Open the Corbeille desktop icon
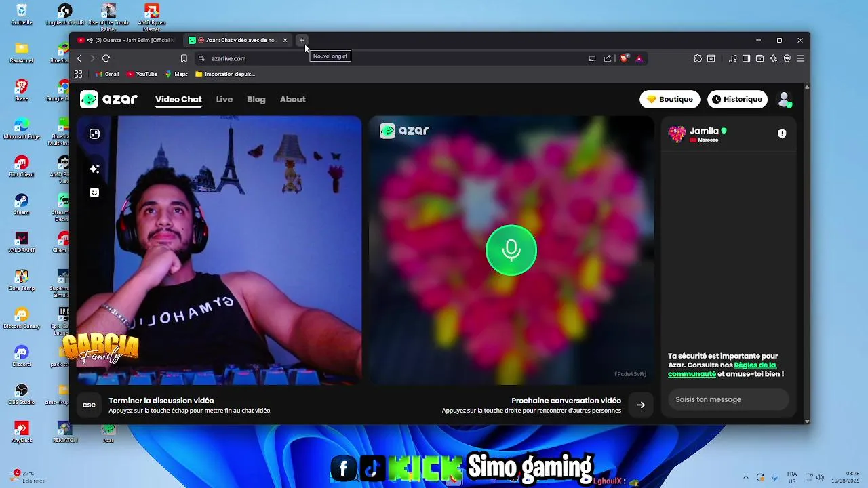The width and height of the screenshot is (868, 488). tap(21, 14)
